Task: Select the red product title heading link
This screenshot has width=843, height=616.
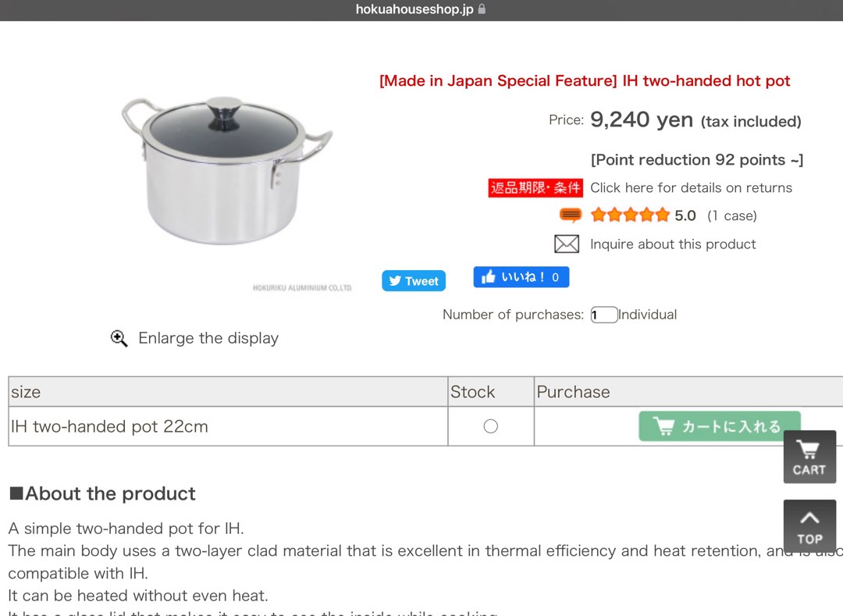Action: (x=584, y=80)
